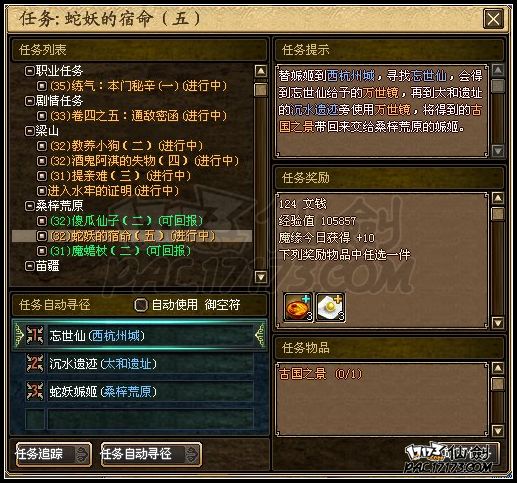Click quest list scrollbar down arrow

tap(260, 277)
